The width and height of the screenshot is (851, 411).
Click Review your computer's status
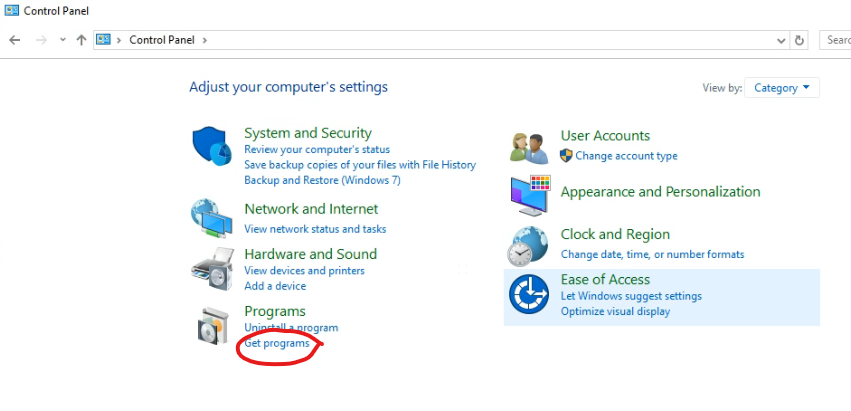(x=317, y=149)
